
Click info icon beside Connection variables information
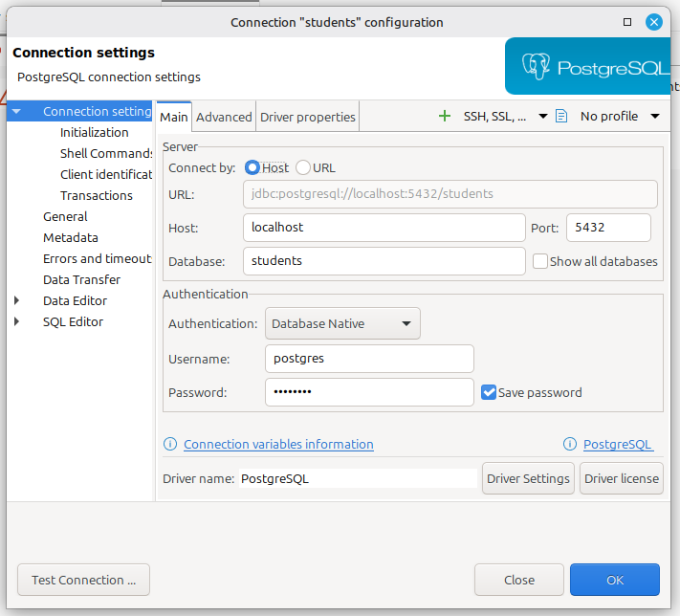pos(170,444)
